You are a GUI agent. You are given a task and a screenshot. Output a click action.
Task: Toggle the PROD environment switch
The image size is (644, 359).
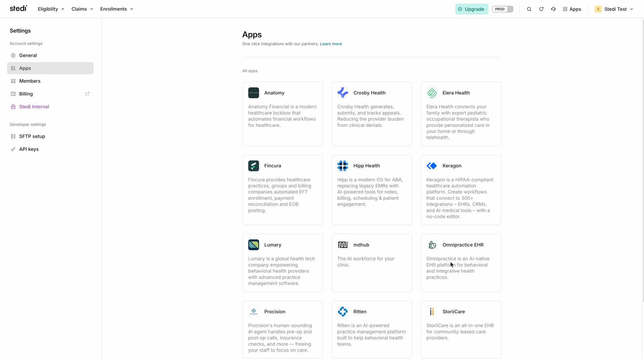click(503, 9)
